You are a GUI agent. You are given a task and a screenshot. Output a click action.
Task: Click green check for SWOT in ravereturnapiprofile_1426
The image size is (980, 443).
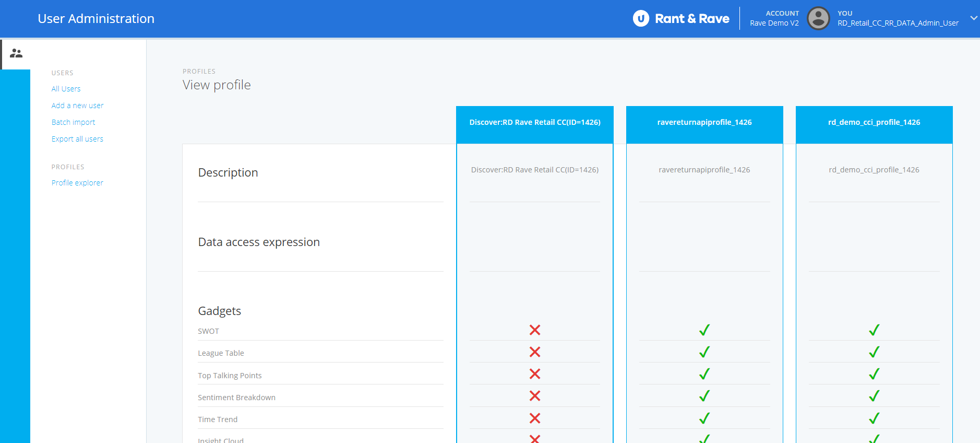(x=704, y=330)
